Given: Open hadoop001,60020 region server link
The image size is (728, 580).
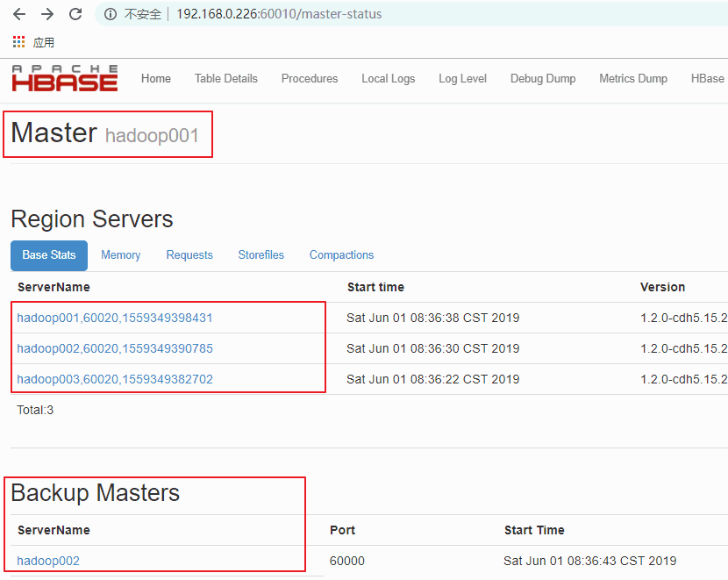Looking at the screenshot, I should click(x=115, y=318).
